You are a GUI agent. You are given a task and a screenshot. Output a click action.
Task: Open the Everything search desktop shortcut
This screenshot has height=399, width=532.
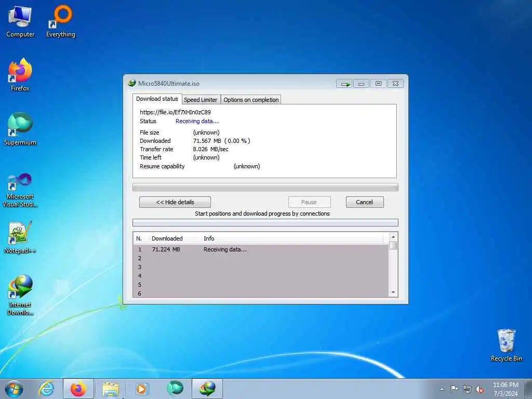tap(61, 21)
